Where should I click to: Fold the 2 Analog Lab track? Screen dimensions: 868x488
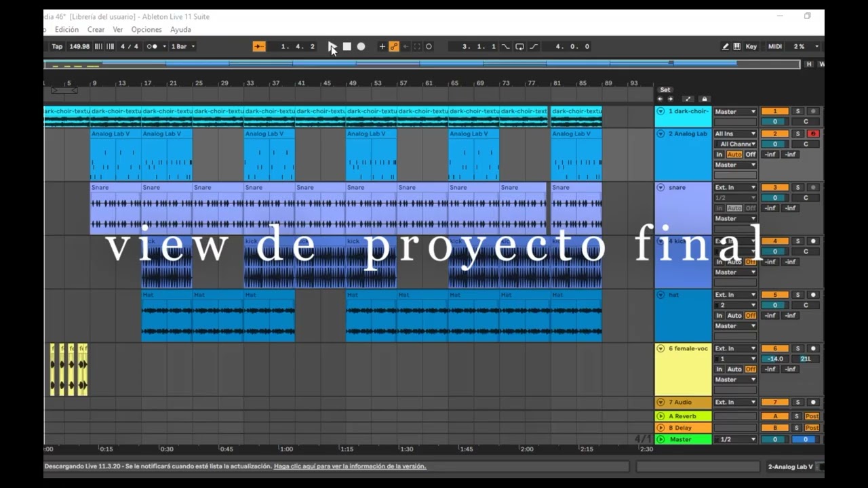pos(660,134)
